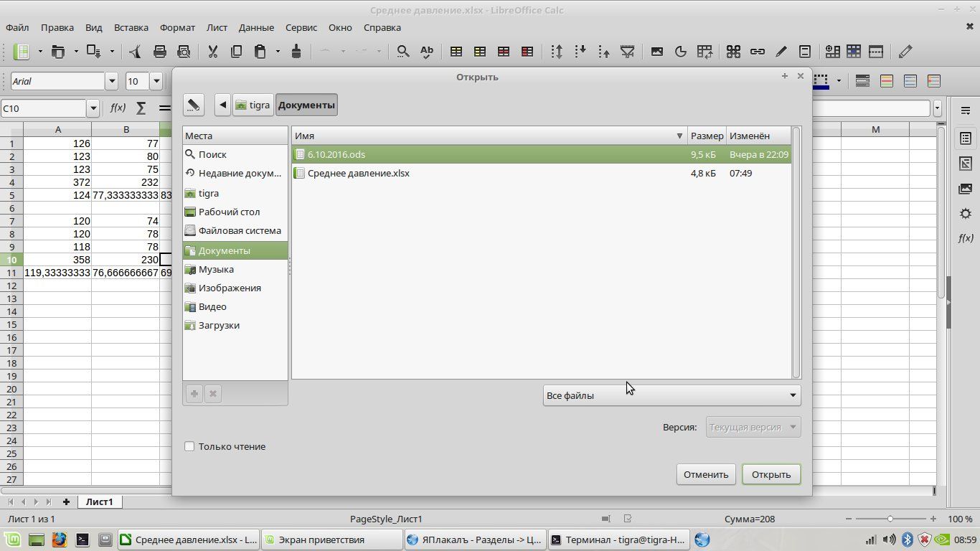The width and height of the screenshot is (980, 551).
Task: Select the Clone Formatting paintbrush icon
Action: tap(296, 52)
